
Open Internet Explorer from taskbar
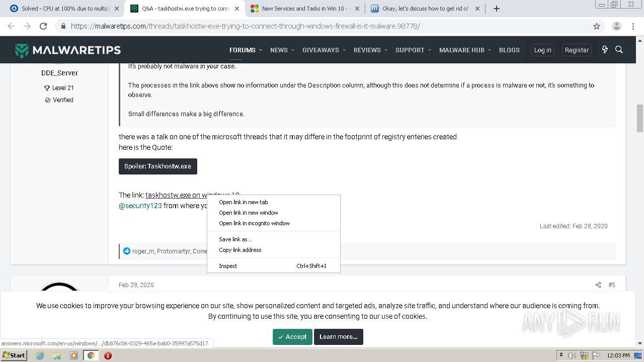click(x=40, y=355)
